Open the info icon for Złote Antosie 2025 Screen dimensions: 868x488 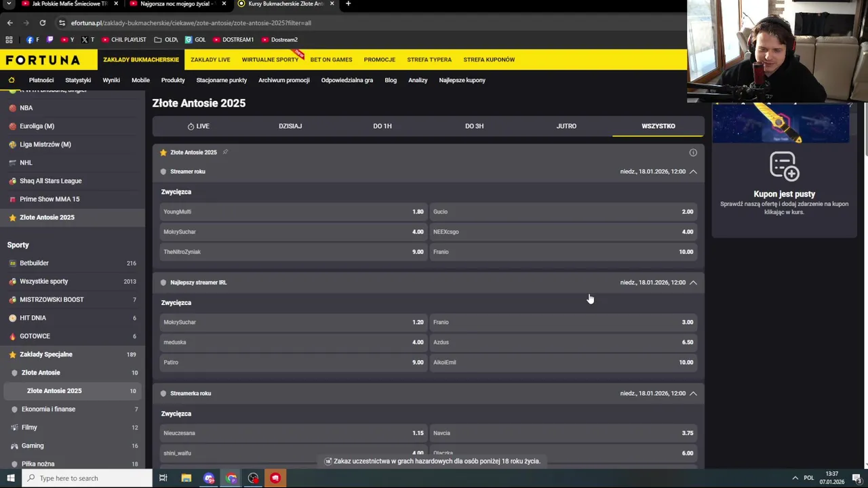693,152
